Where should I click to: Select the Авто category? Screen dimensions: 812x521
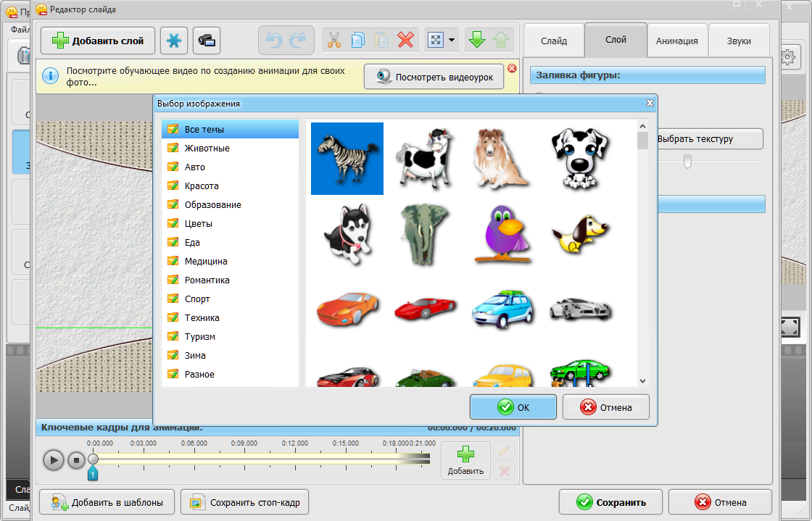click(194, 167)
